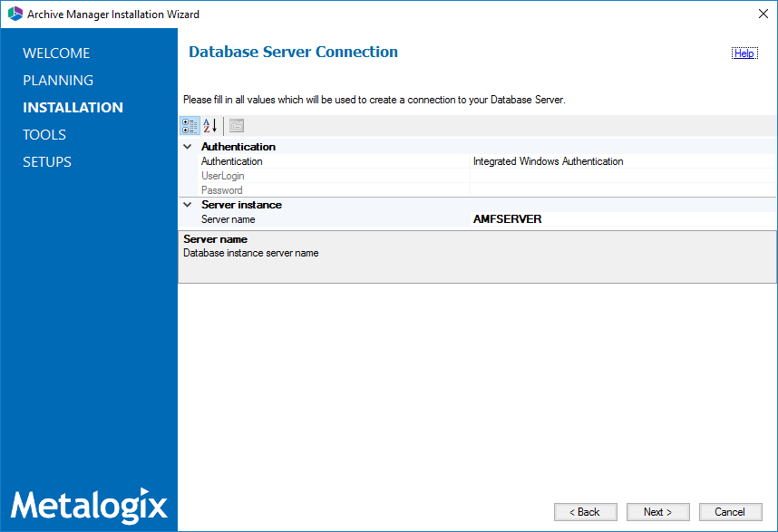This screenshot has width=778, height=532.
Task: Sort properties with the Alphabetical icon
Action: point(209,126)
